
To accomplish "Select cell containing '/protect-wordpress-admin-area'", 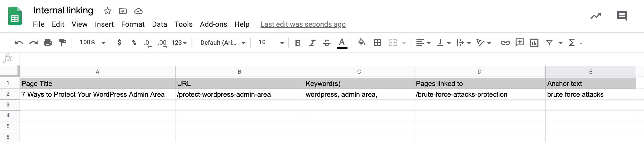I will coord(239,94).
